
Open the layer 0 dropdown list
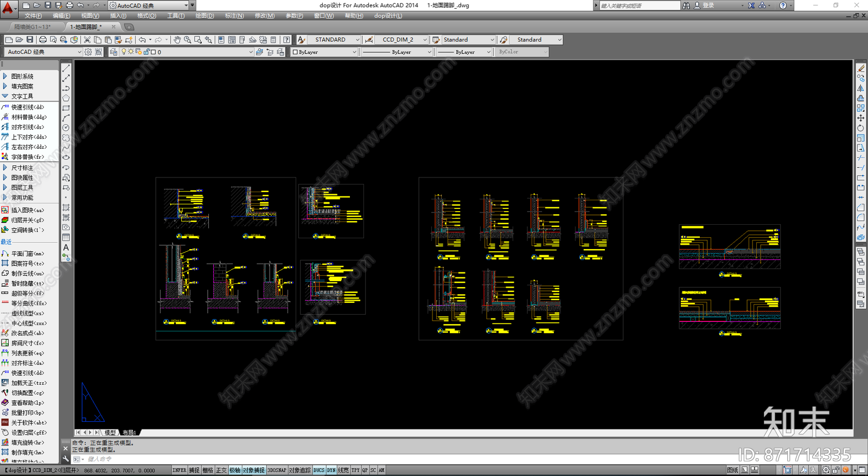pos(187,52)
